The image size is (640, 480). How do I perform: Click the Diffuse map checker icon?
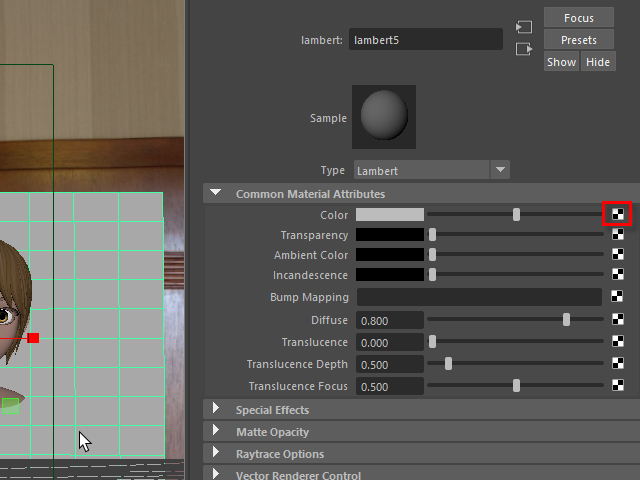pos(618,320)
